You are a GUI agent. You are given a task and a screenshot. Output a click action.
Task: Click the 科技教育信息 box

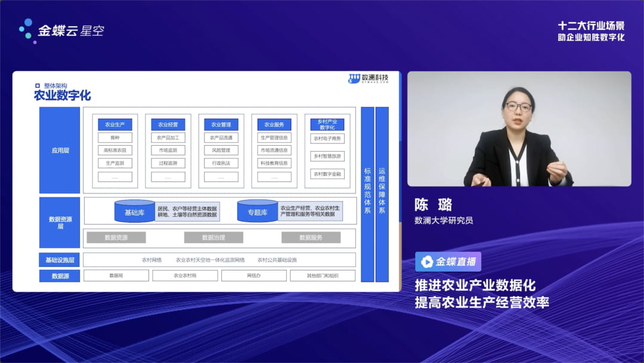274,163
